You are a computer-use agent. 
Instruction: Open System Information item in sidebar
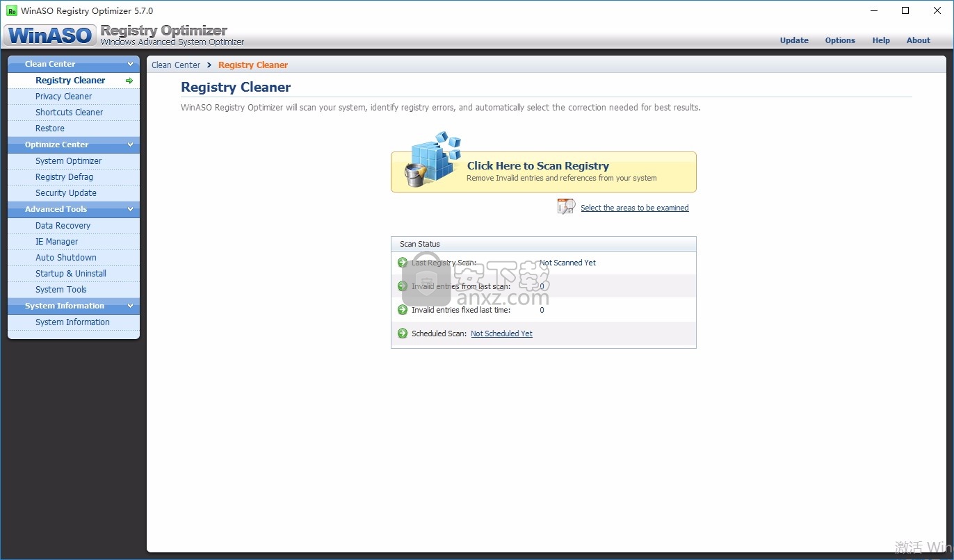(x=74, y=322)
